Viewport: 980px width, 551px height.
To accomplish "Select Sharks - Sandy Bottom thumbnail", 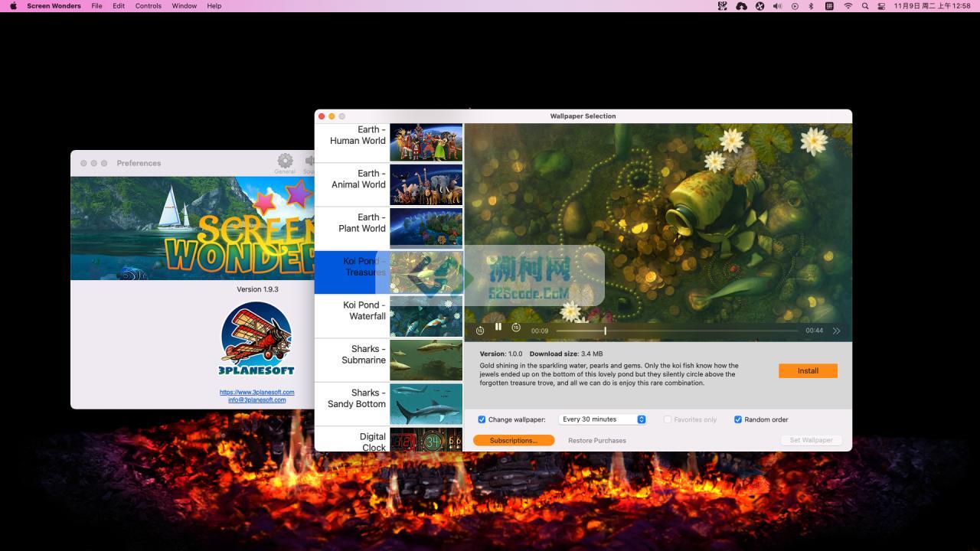I will (426, 404).
